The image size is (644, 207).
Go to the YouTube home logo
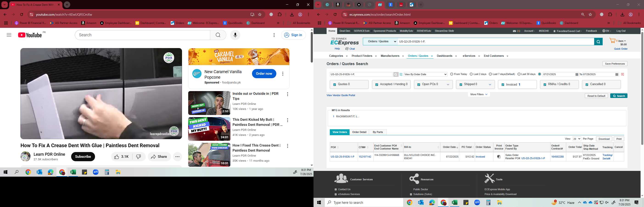click(x=30, y=35)
